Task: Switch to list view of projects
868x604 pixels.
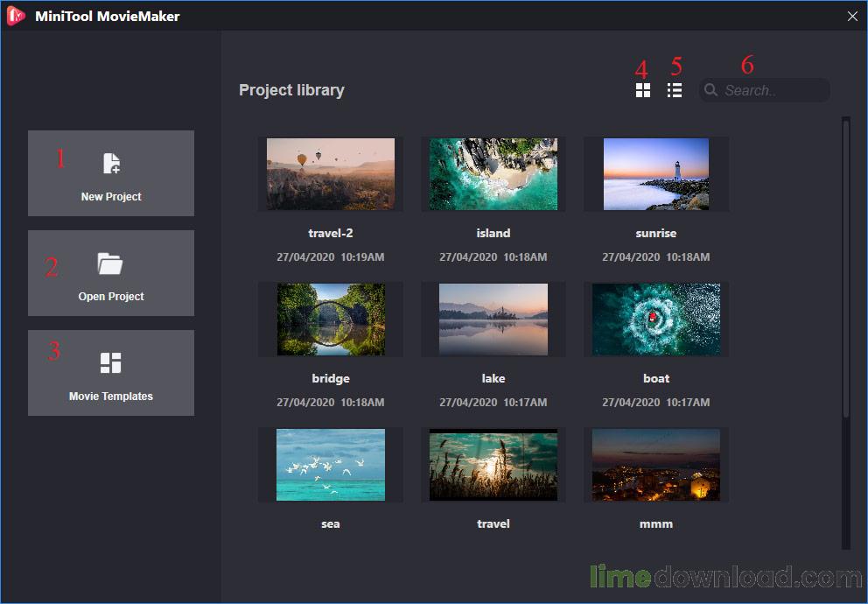Action: (674, 90)
